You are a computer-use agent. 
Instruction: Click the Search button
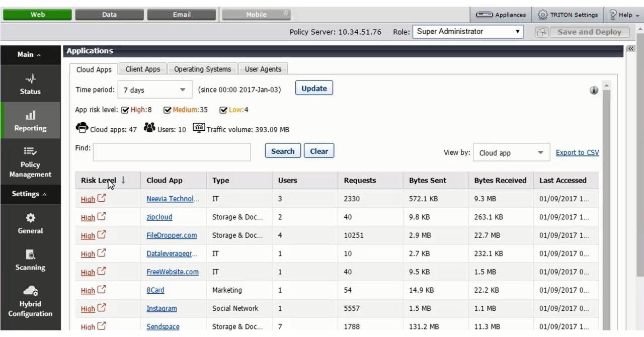coord(283,151)
